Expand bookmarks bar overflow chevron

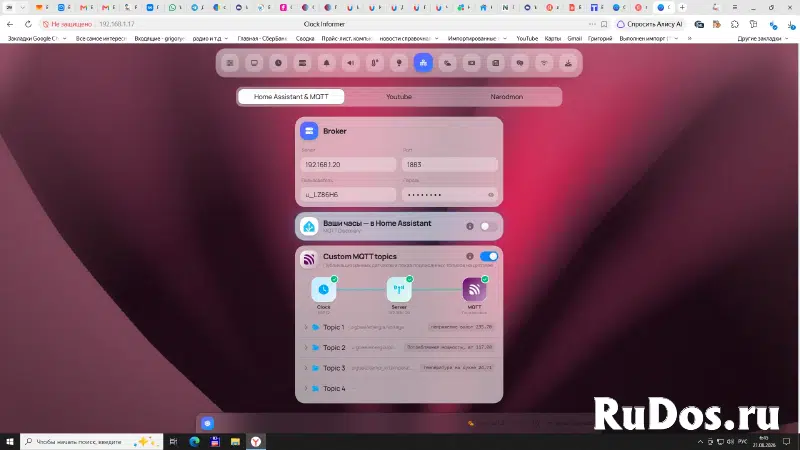(690, 38)
